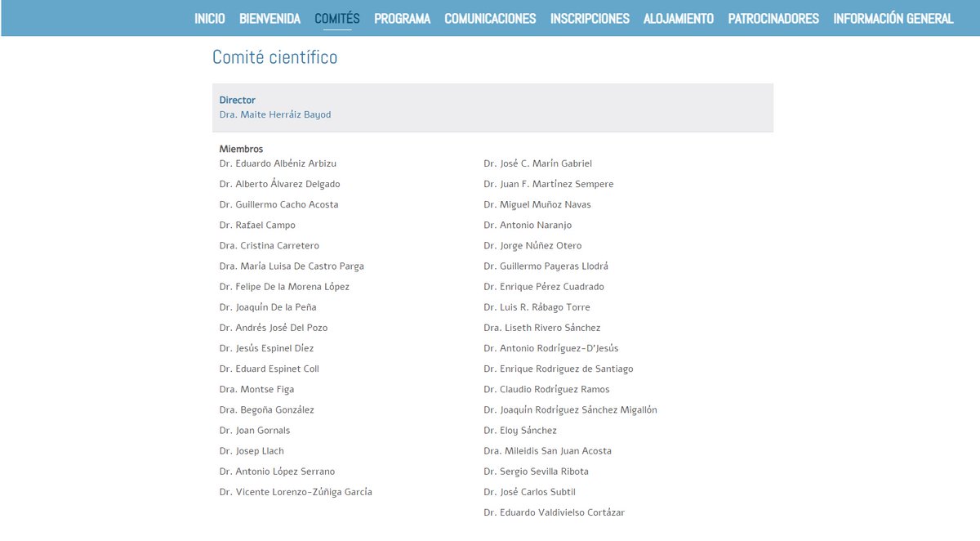Image resolution: width=980 pixels, height=541 pixels.
Task: Select the COMITÉS menu item
Action: pyautogui.click(x=337, y=18)
